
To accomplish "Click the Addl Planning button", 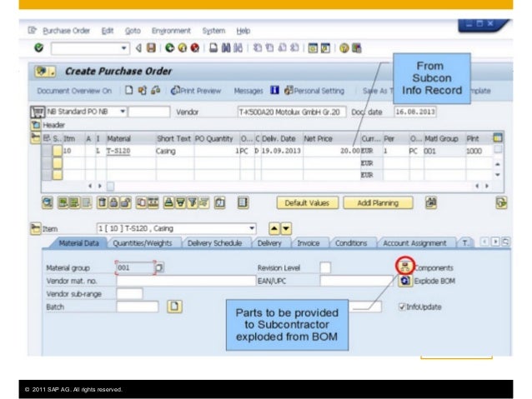I will click(x=378, y=202).
